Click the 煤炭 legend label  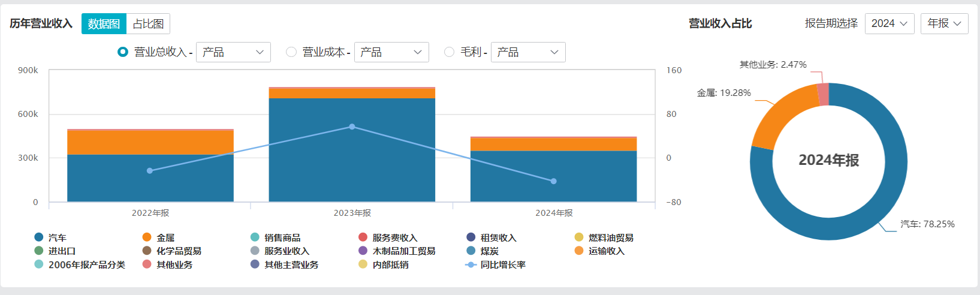point(489,251)
